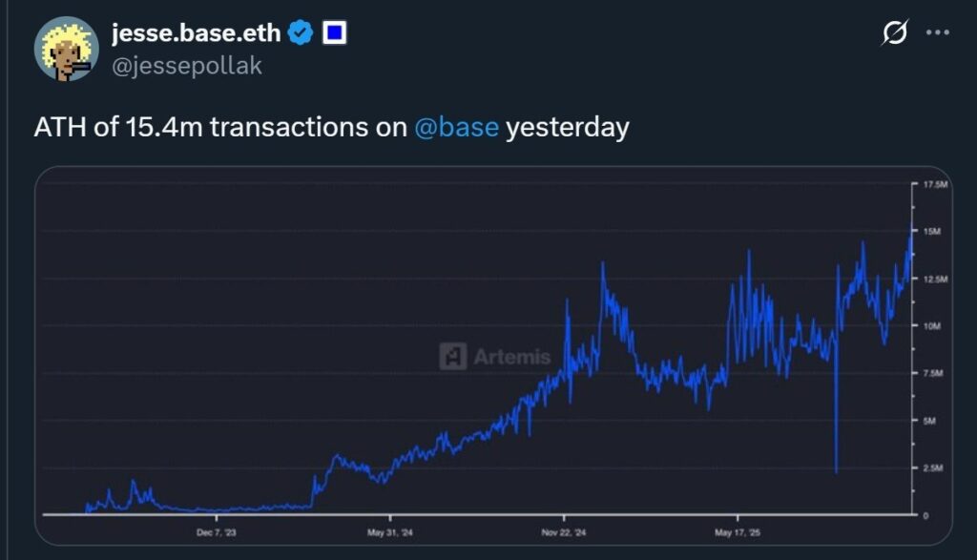Click the May 17, '25 x-axis label
This screenshot has height=560, width=977.
click(738, 531)
